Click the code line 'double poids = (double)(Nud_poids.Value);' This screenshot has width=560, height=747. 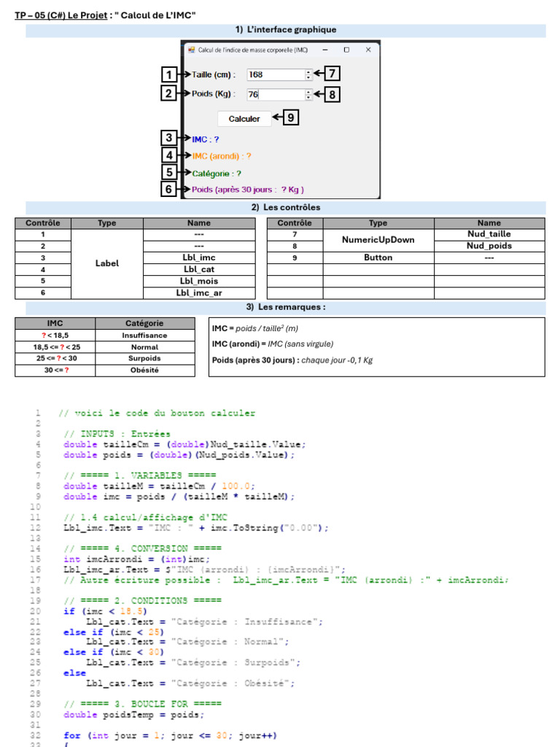(x=179, y=455)
